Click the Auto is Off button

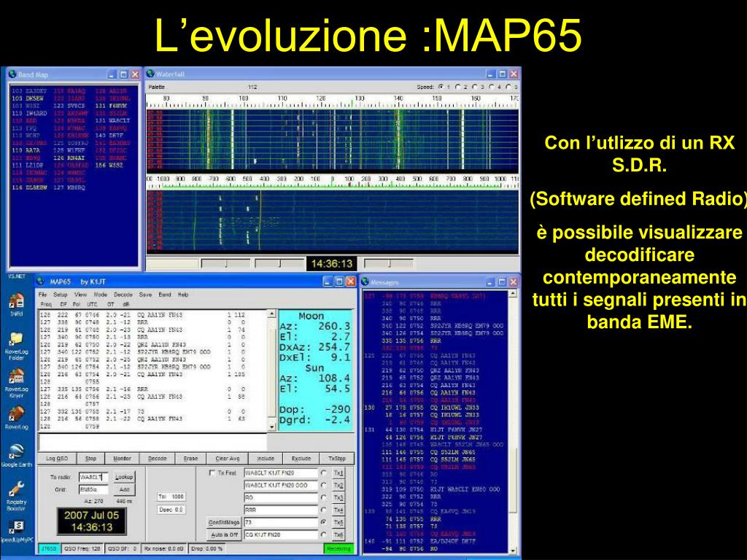click(224, 534)
